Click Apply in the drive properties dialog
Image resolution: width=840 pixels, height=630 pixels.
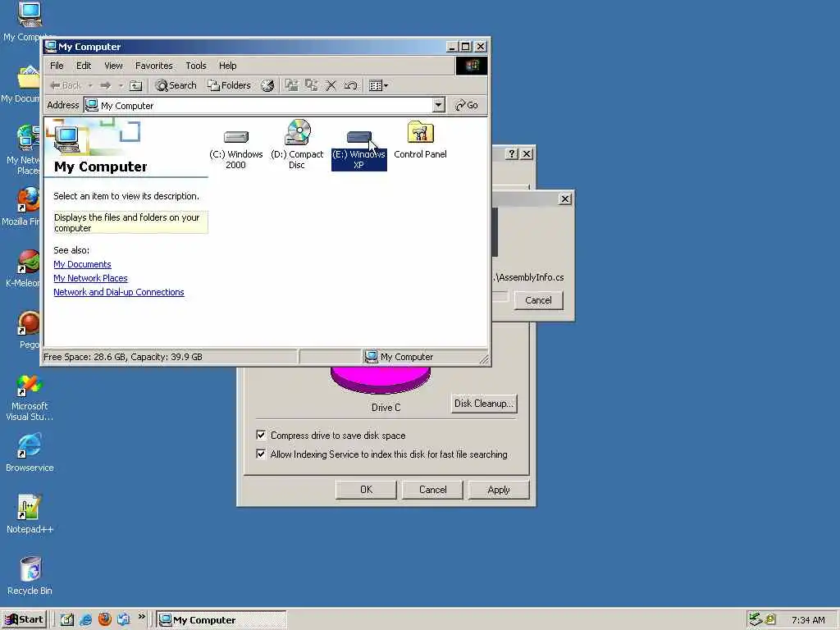(499, 490)
